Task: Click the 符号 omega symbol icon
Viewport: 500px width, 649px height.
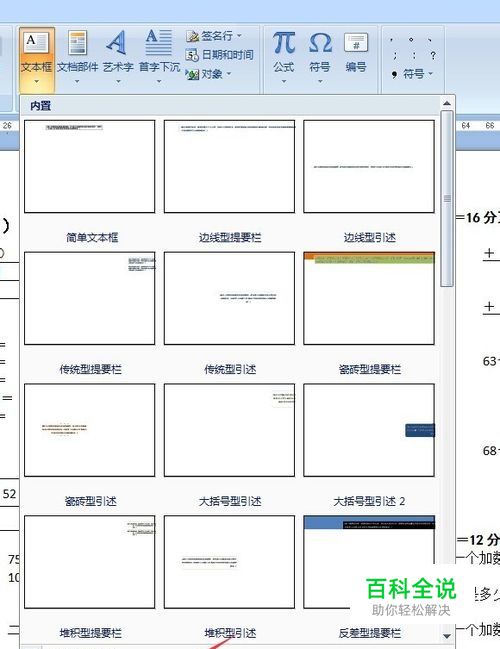Action: 320,43
